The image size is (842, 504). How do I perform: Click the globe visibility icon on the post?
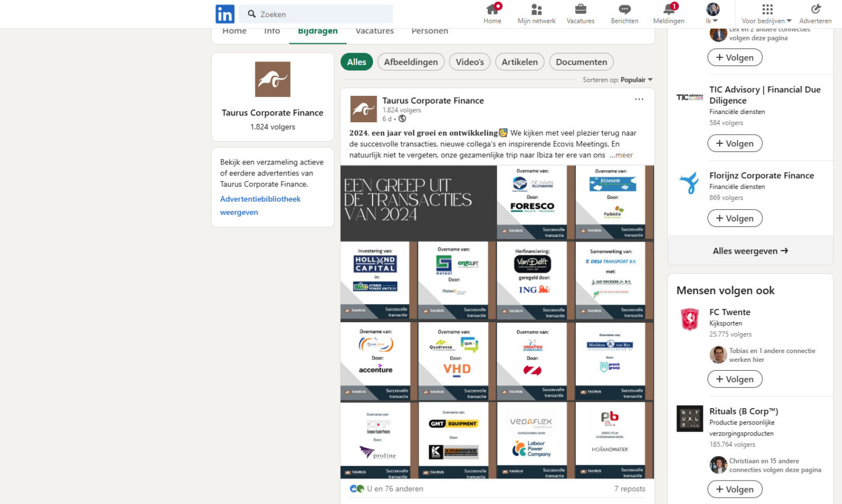402,119
